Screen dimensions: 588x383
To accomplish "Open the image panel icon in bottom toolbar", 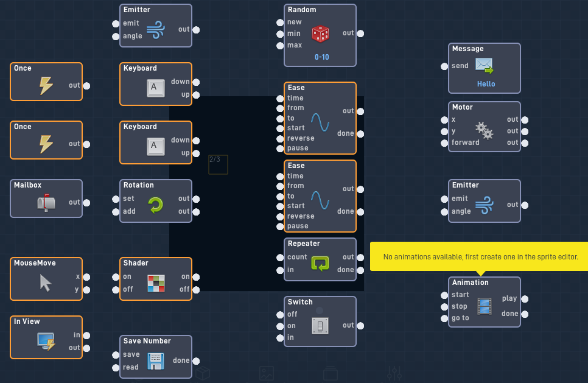I will pyautogui.click(x=266, y=373).
